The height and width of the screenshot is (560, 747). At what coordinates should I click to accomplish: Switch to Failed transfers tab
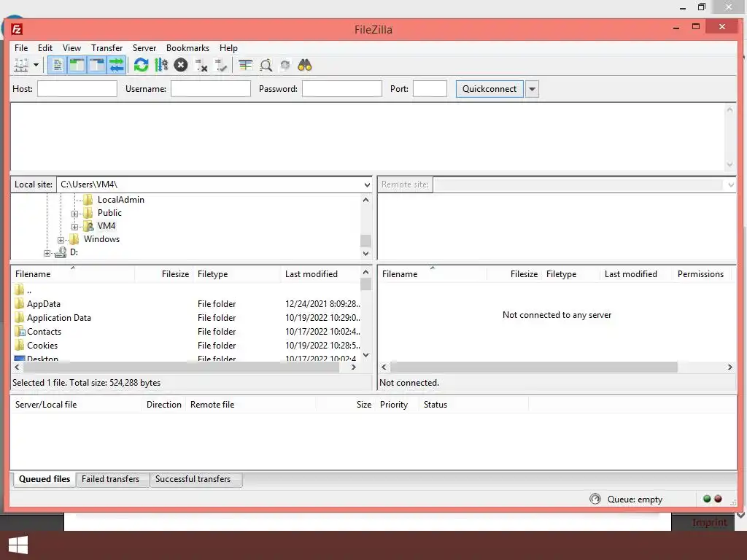click(x=111, y=479)
